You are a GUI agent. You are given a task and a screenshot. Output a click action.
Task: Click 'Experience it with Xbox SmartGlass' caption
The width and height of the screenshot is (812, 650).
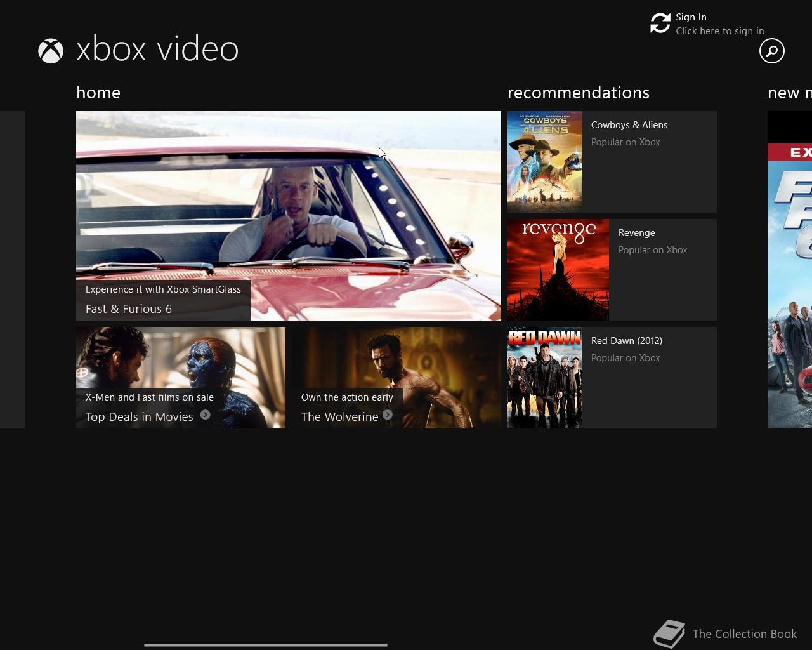(x=163, y=289)
